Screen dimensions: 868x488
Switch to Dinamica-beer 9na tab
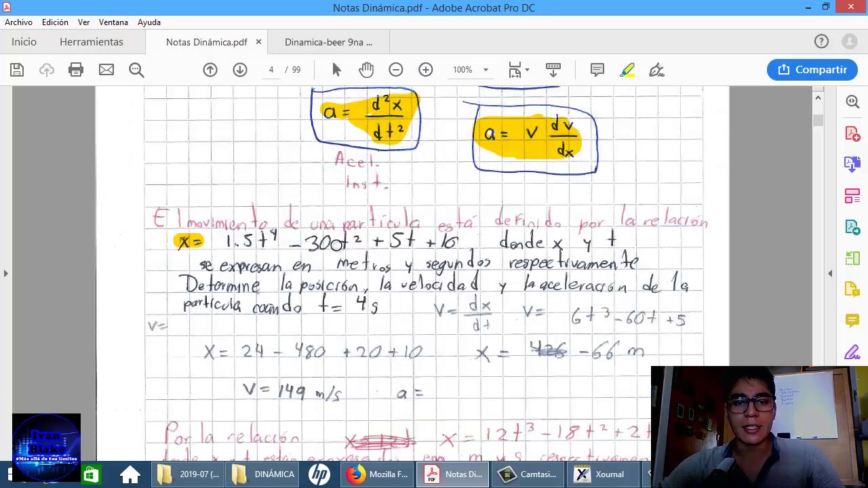[328, 42]
